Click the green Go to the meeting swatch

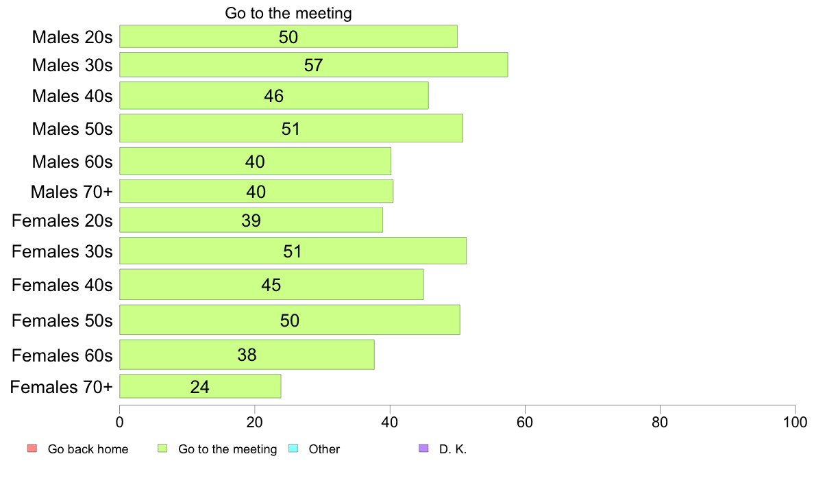coord(162,449)
